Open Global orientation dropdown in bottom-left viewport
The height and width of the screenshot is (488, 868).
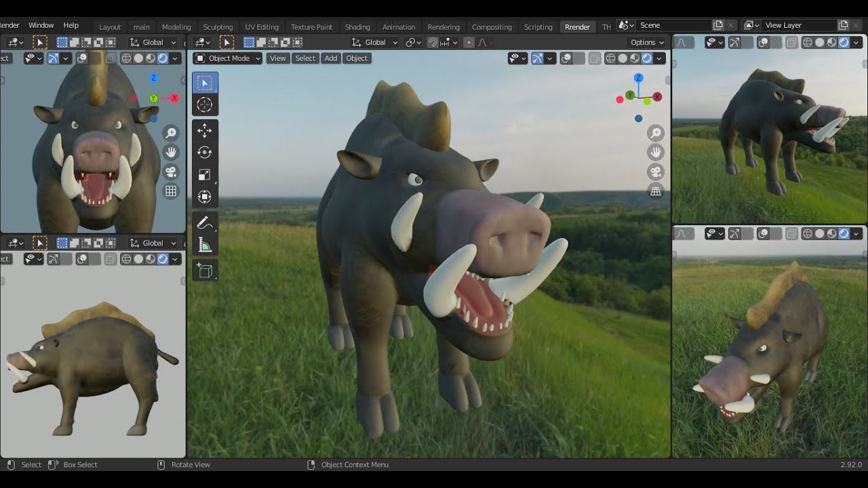pyautogui.click(x=153, y=243)
